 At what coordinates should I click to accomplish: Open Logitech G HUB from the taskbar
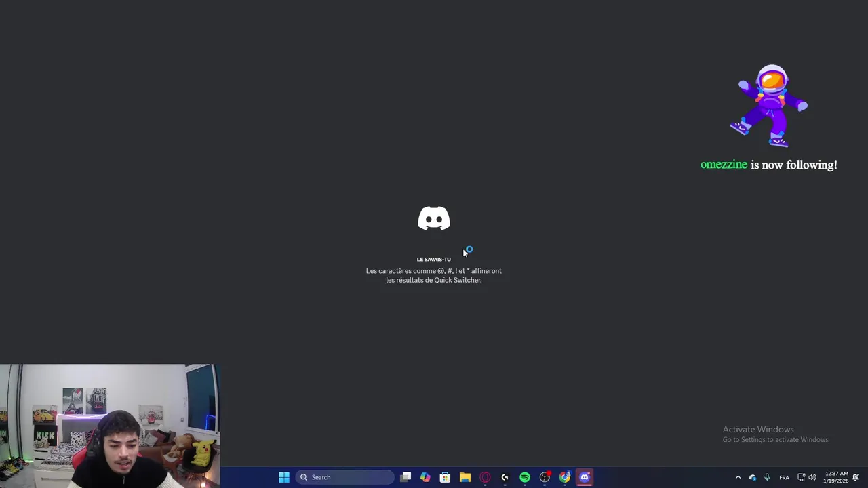505,477
